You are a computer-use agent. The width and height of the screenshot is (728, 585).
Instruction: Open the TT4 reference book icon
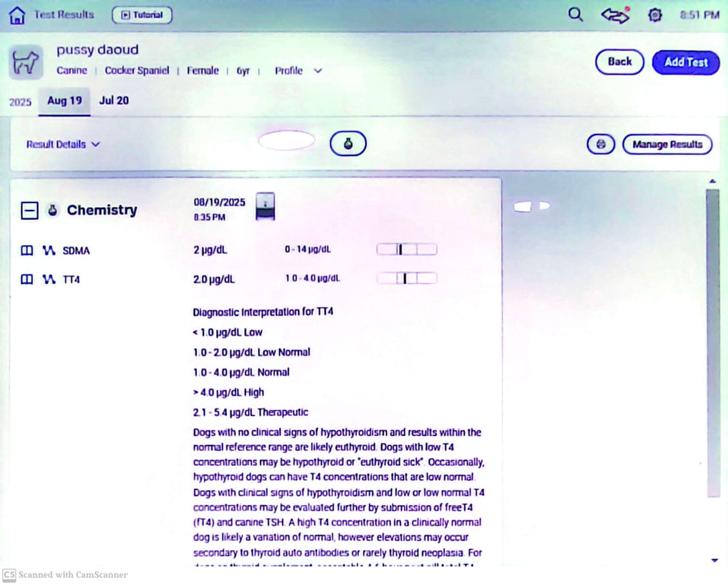[x=27, y=279]
